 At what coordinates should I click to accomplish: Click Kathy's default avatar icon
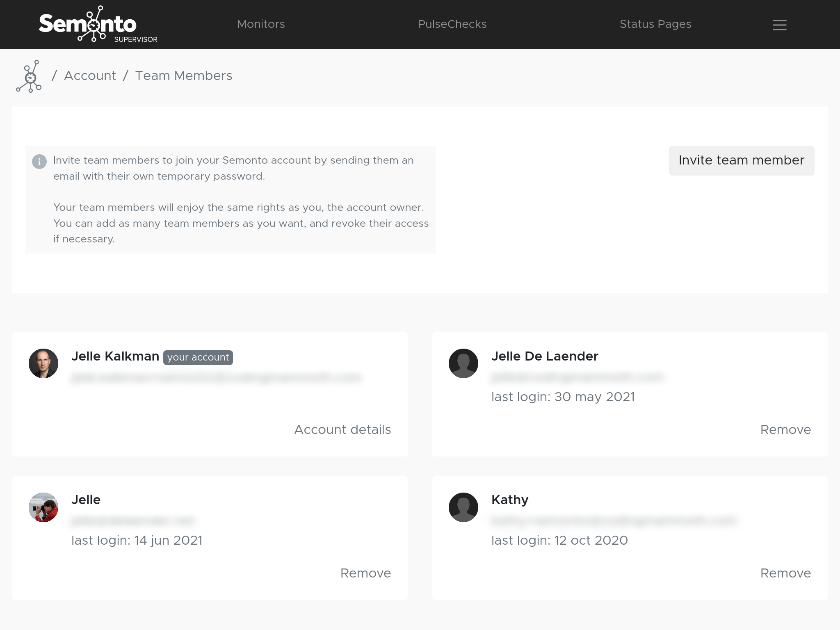tap(463, 507)
